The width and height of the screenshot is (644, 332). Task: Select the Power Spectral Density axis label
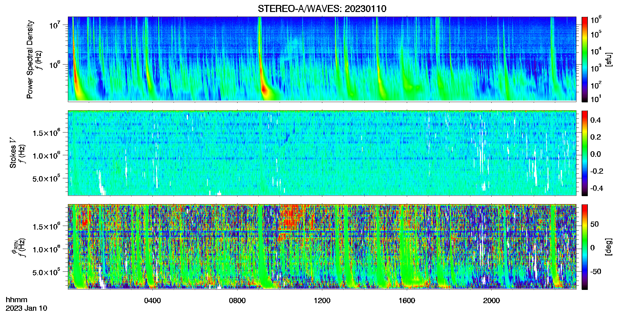click(30, 59)
